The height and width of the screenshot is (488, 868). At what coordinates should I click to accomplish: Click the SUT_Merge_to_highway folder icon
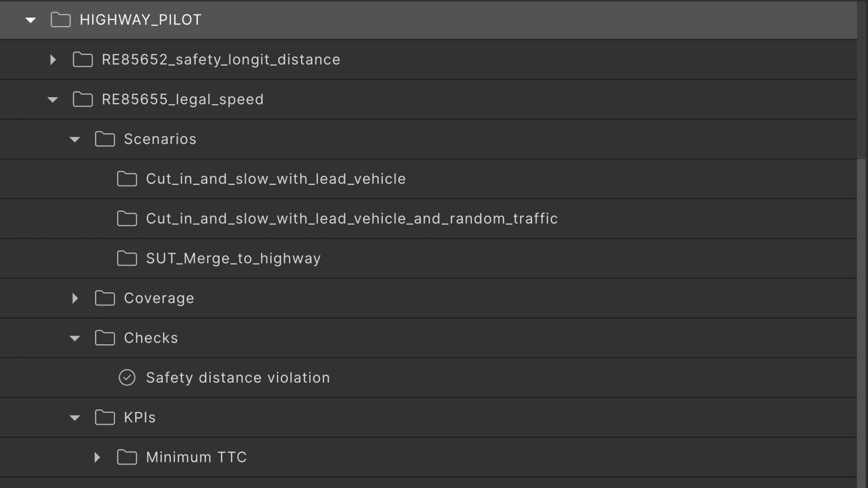point(127,259)
